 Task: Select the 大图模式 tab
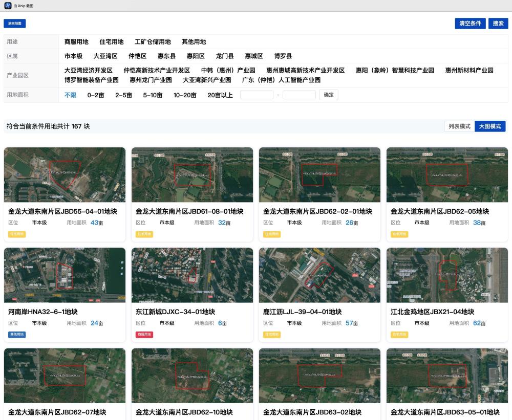click(490, 126)
